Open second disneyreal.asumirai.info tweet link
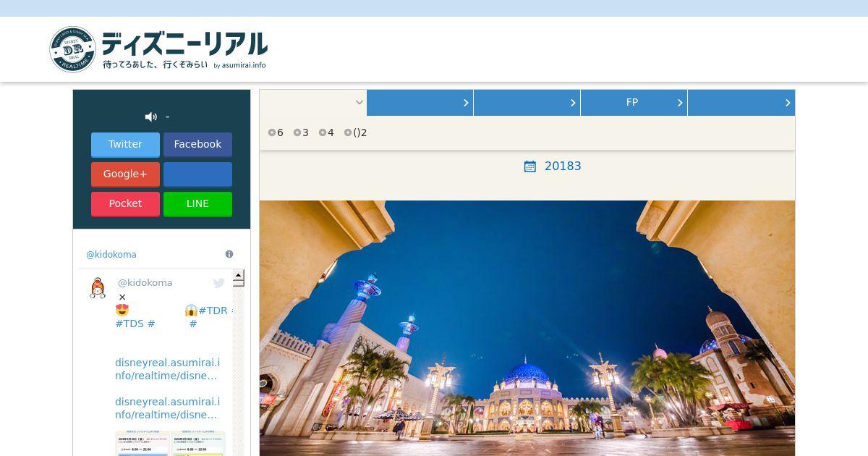Screen dimensions: 868x456 pos(167,408)
